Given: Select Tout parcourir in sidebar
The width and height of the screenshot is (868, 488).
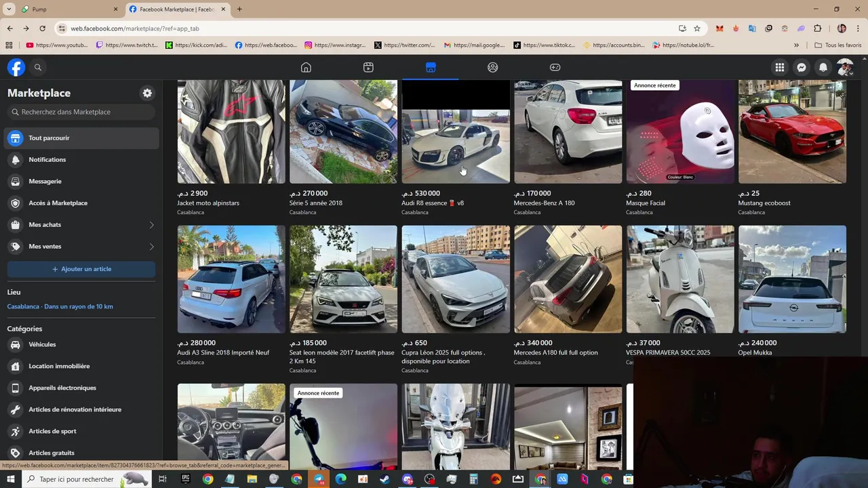Looking at the screenshot, I should pos(81,138).
